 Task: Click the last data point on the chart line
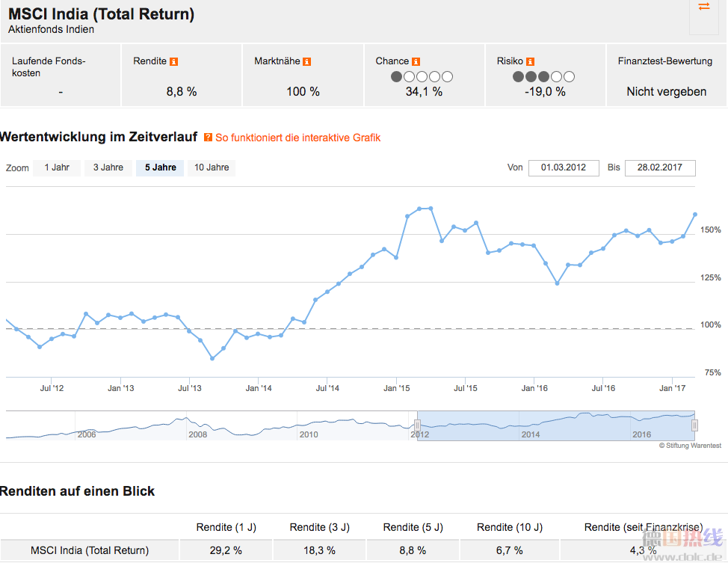[695, 215]
